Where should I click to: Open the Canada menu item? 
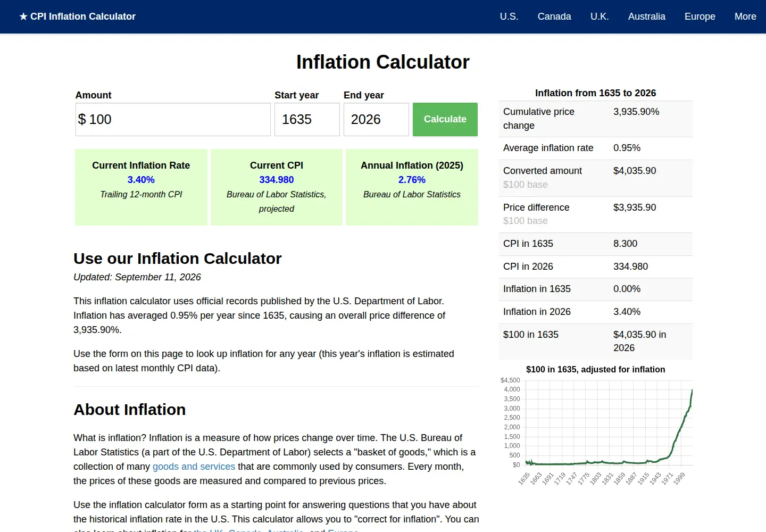[554, 16]
